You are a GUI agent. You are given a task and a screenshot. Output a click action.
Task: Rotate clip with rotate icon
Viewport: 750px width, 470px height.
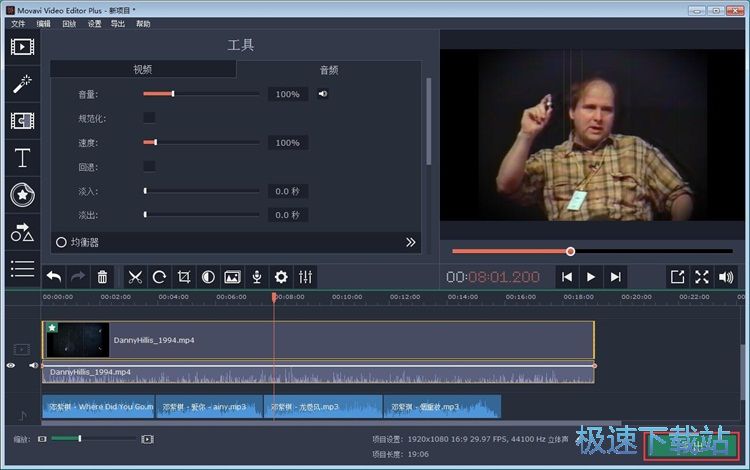click(x=159, y=277)
